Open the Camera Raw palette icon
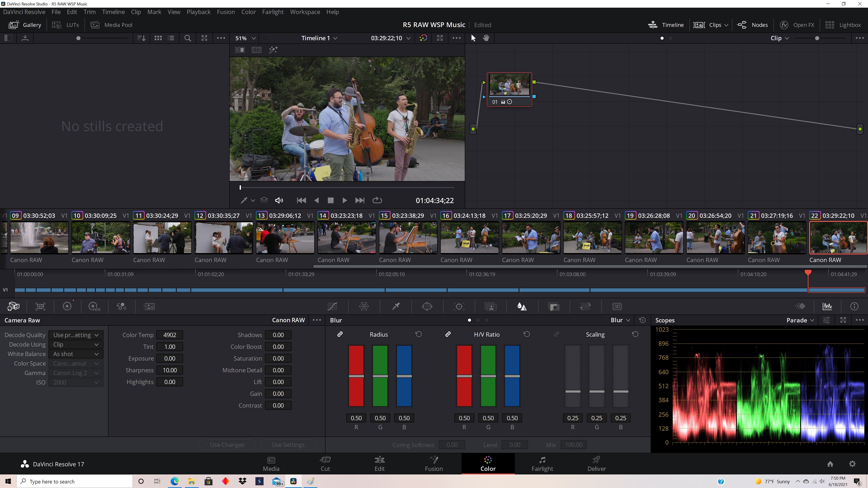The image size is (868, 488). coord(13,306)
